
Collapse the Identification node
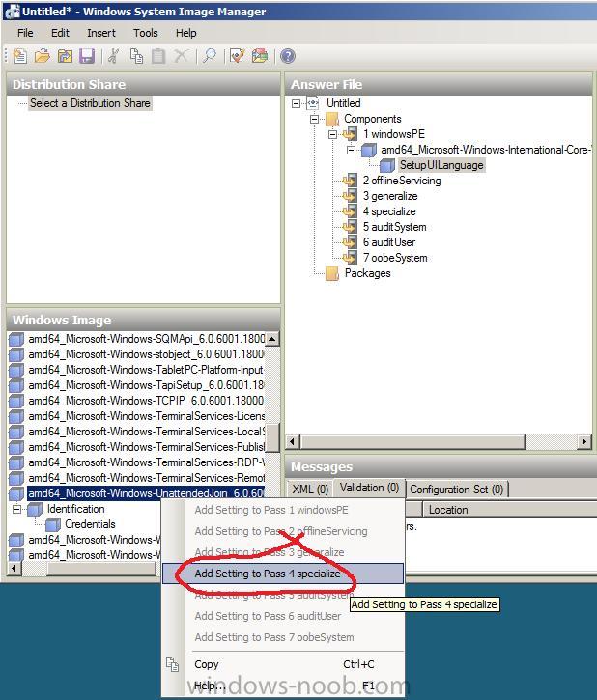pyautogui.click(x=17, y=509)
